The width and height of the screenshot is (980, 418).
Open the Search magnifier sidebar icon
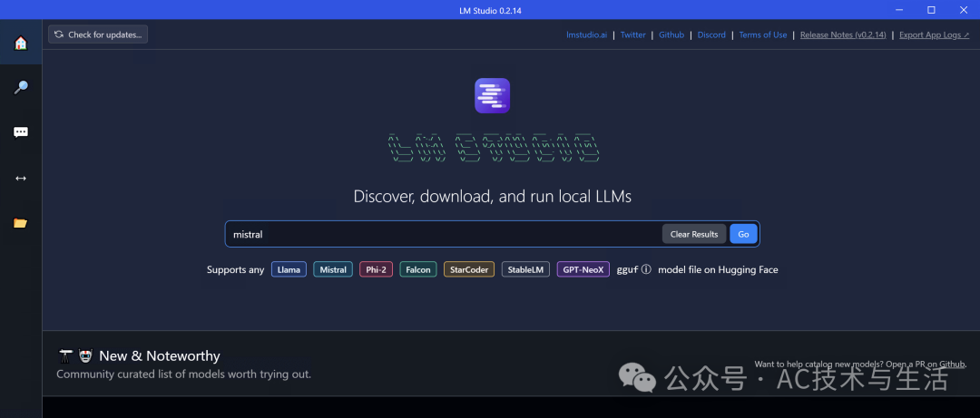(21, 87)
